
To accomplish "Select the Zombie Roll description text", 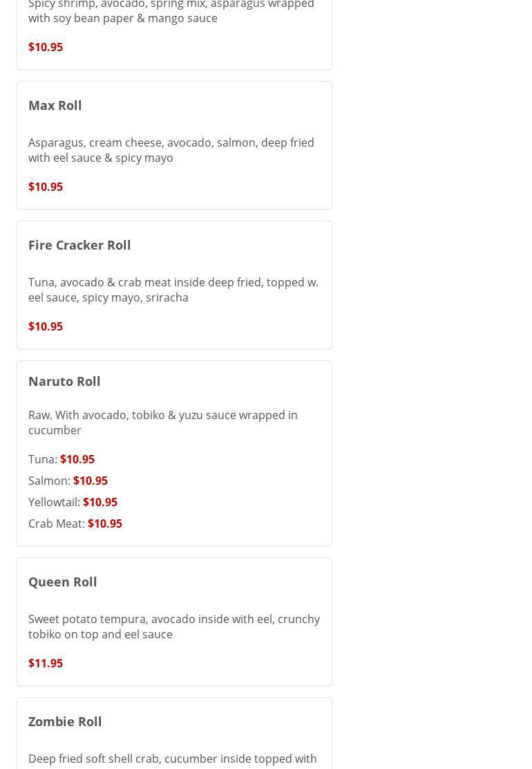I will (x=172, y=759).
